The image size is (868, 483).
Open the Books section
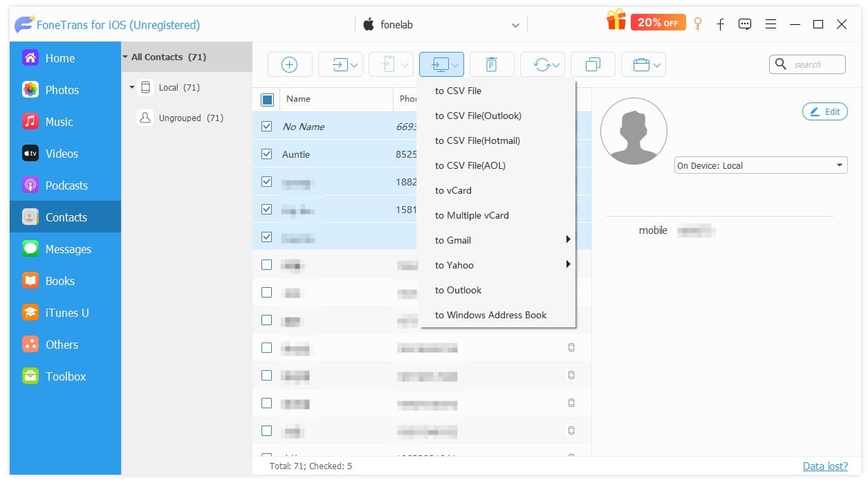(65, 281)
